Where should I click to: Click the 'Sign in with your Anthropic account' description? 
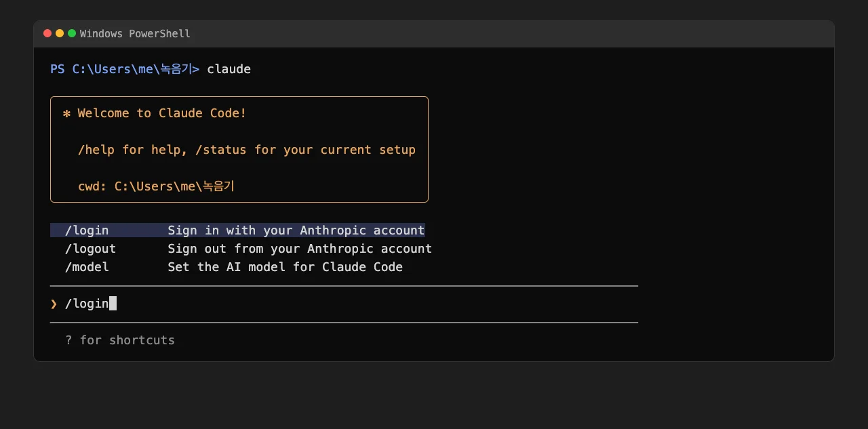tap(296, 230)
